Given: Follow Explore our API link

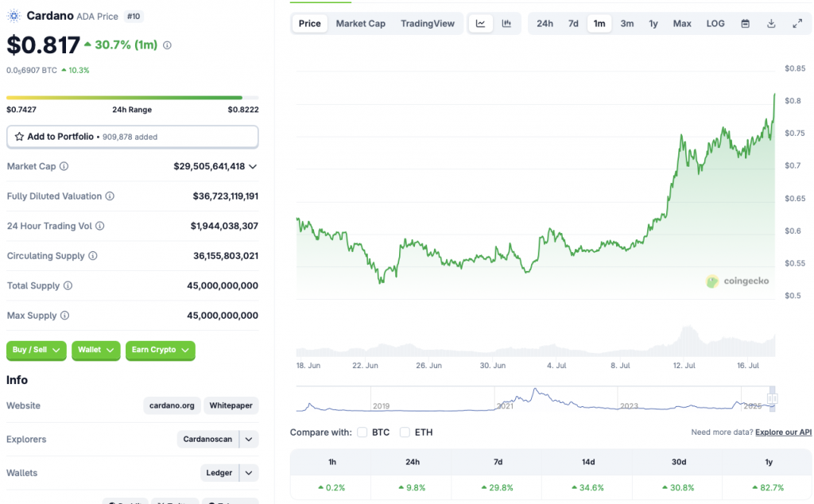Looking at the screenshot, I should click(783, 432).
